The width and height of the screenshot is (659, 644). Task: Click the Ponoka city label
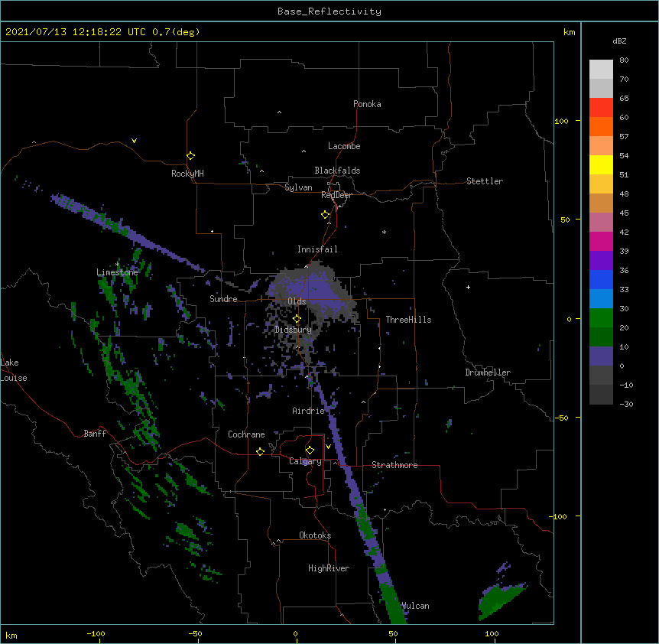(367, 104)
